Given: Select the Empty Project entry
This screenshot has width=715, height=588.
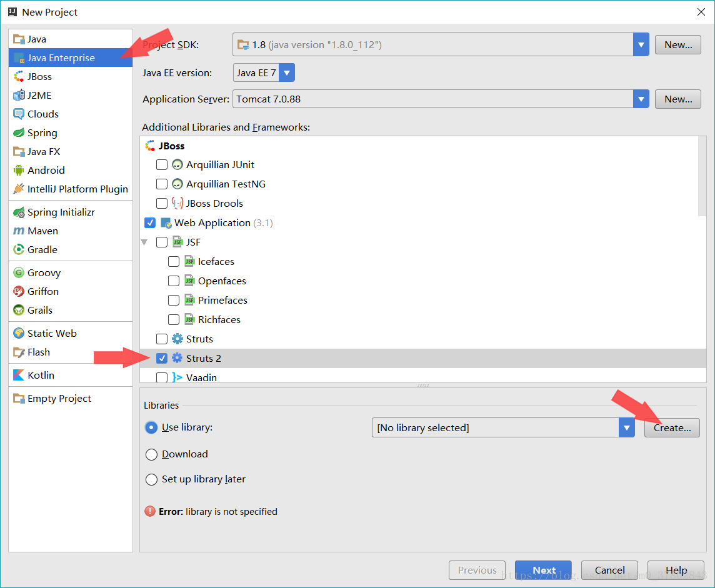Looking at the screenshot, I should click(71, 399).
